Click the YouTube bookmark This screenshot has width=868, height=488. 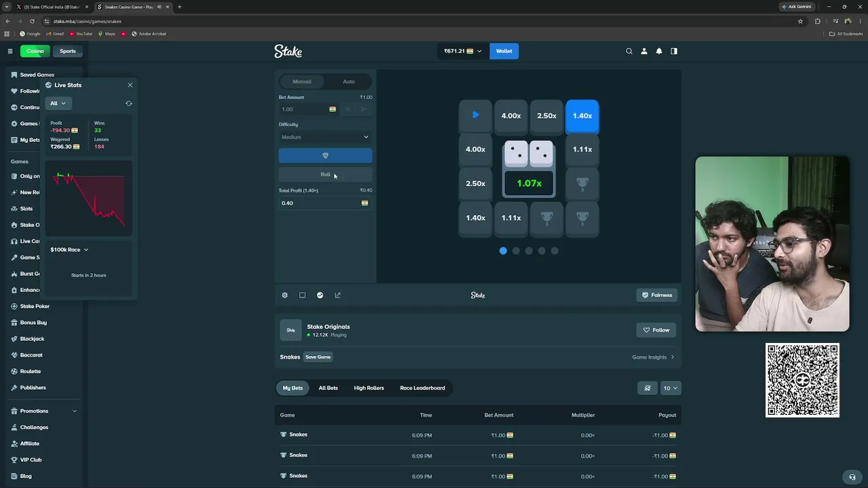click(81, 34)
